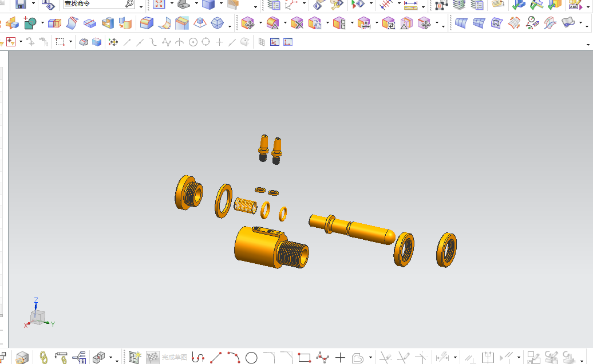Click the orange spool piston part in viewport
This screenshot has height=364, width=593.
click(351, 229)
